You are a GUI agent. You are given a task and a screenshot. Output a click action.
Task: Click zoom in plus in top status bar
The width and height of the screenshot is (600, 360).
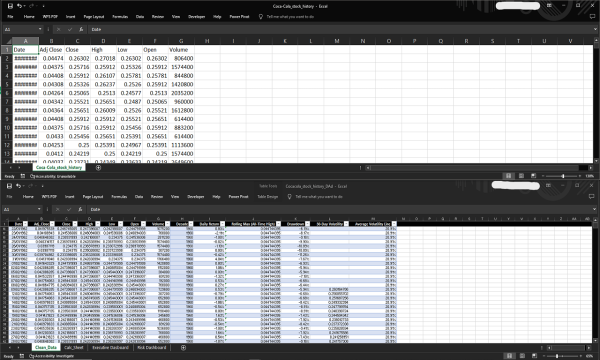click(580, 176)
